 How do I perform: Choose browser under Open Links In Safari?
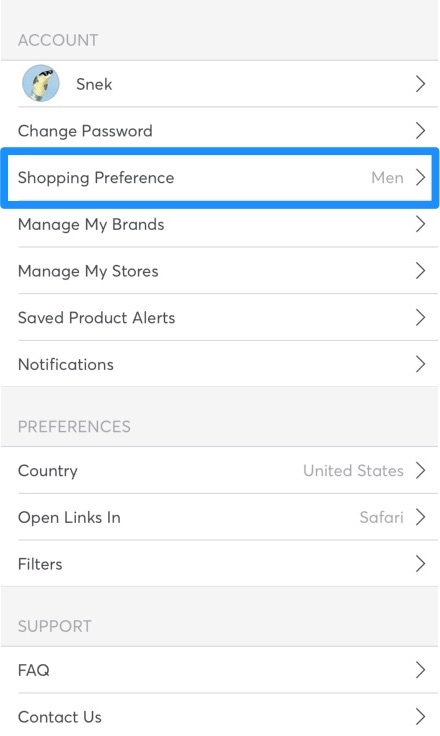click(220, 517)
